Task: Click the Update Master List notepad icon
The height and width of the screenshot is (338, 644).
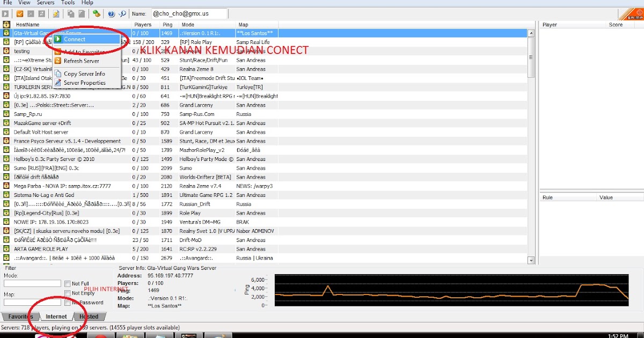Action: (56, 13)
